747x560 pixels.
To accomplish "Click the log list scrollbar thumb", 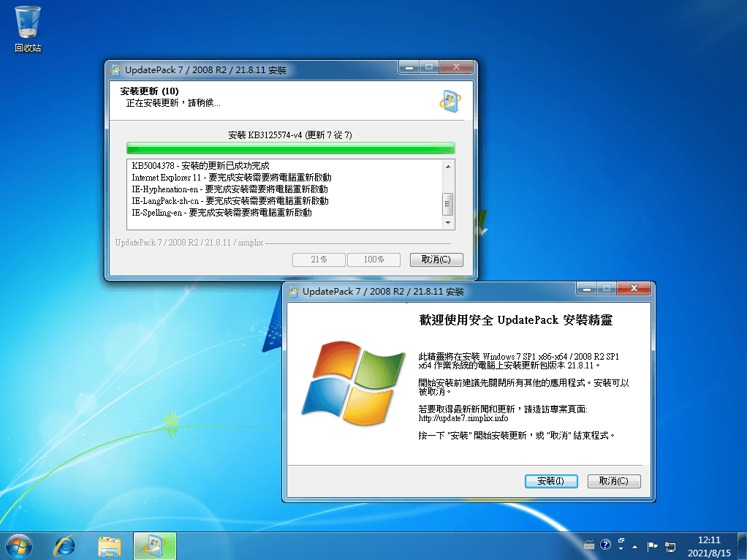I will 448,204.
